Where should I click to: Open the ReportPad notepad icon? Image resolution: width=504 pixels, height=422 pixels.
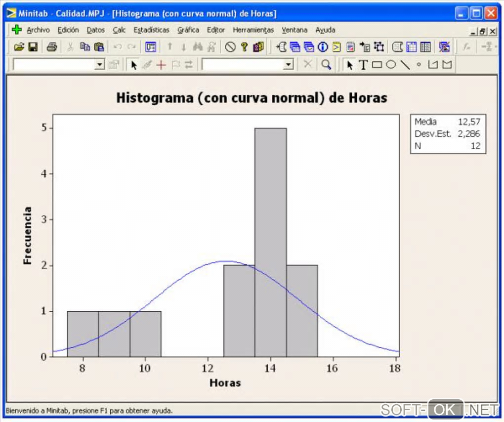point(351,47)
